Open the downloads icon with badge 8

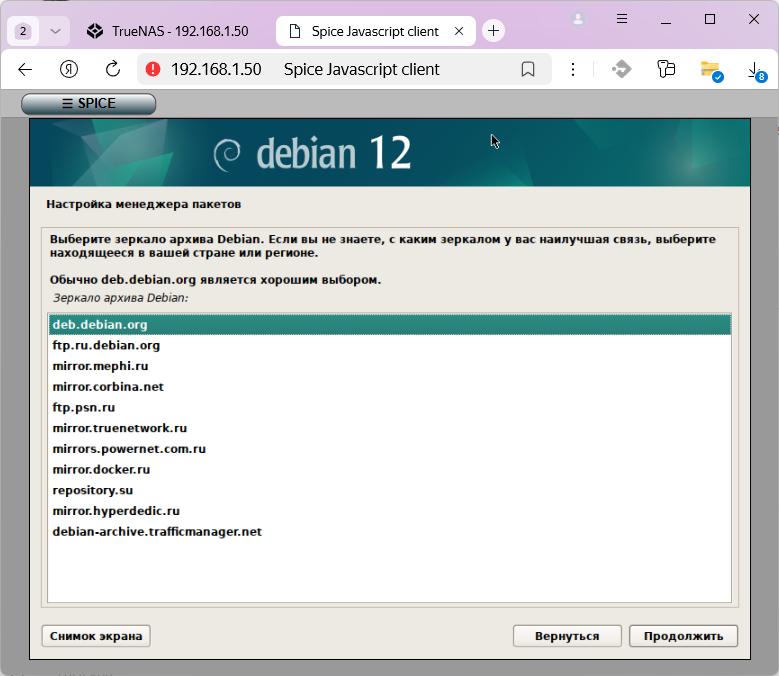756,71
